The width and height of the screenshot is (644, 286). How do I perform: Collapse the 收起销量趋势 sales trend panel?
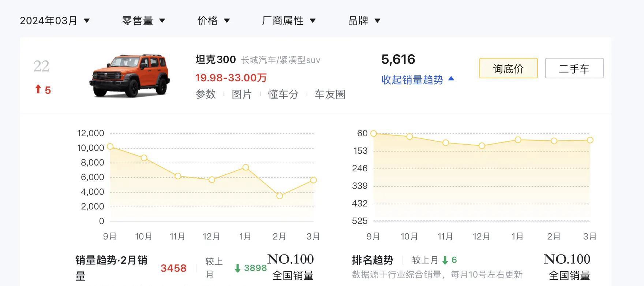pyautogui.click(x=418, y=79)
